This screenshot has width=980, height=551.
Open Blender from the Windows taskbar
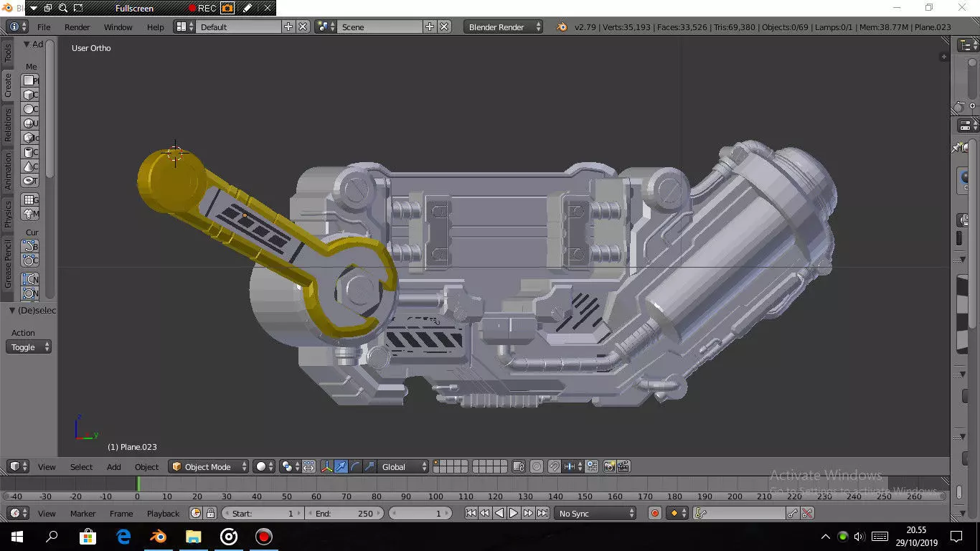158,536
